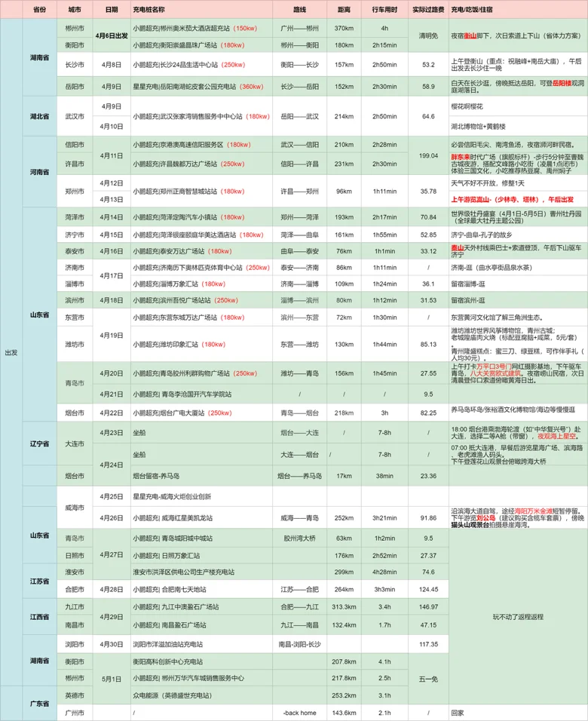588x721 pixels.
Task: Select the 湖北省 province cell
Action: pos(39,117)
